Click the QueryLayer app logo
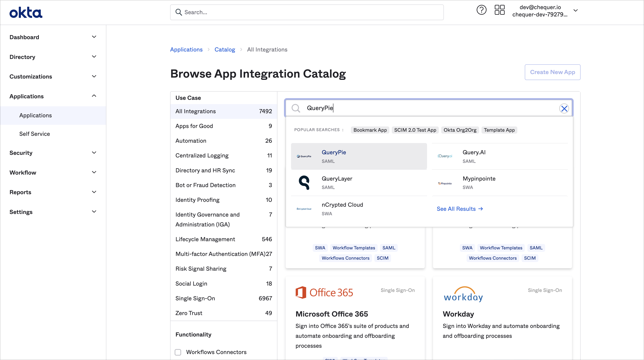This screenshot has height=360, width=644. [x=304, y=183]
